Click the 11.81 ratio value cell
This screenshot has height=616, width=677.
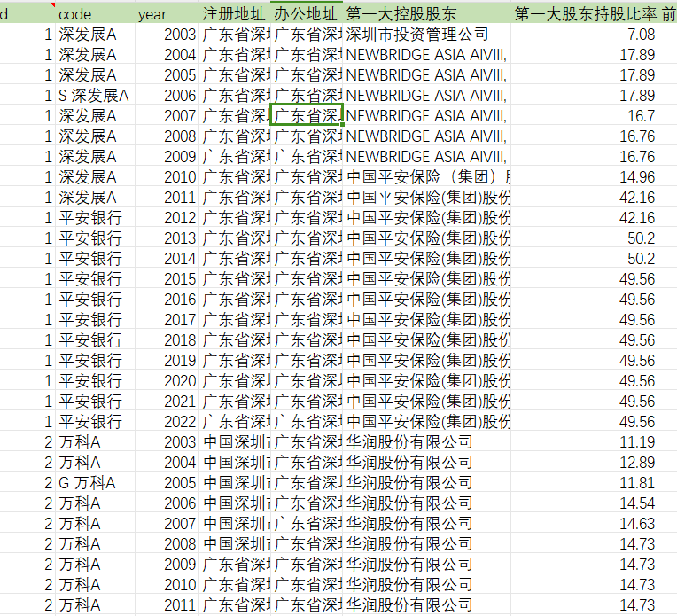click(585, 482)
